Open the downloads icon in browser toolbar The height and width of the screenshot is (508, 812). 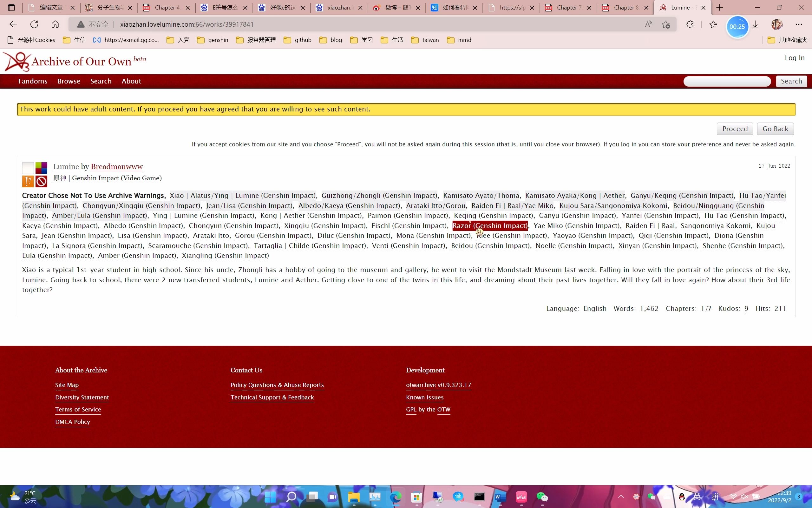[755, 24]
